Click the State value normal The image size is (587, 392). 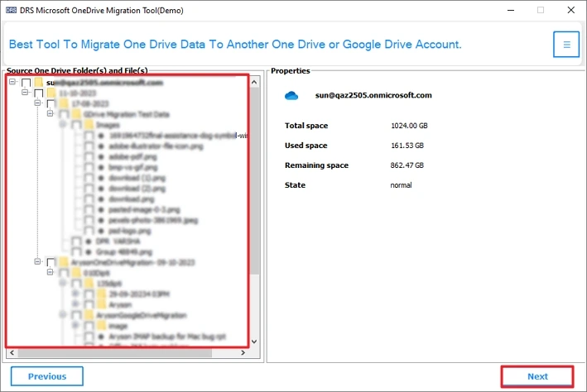coord(401,185)
